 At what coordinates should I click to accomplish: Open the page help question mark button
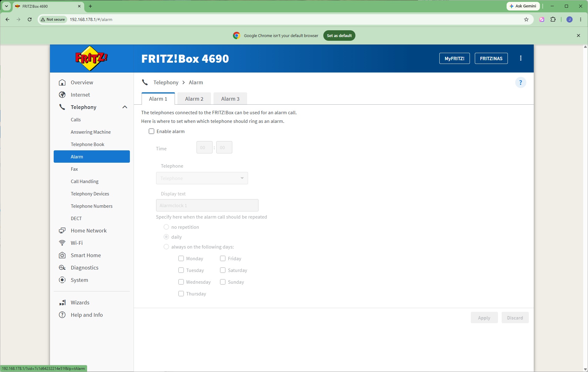tap(521, 82)
